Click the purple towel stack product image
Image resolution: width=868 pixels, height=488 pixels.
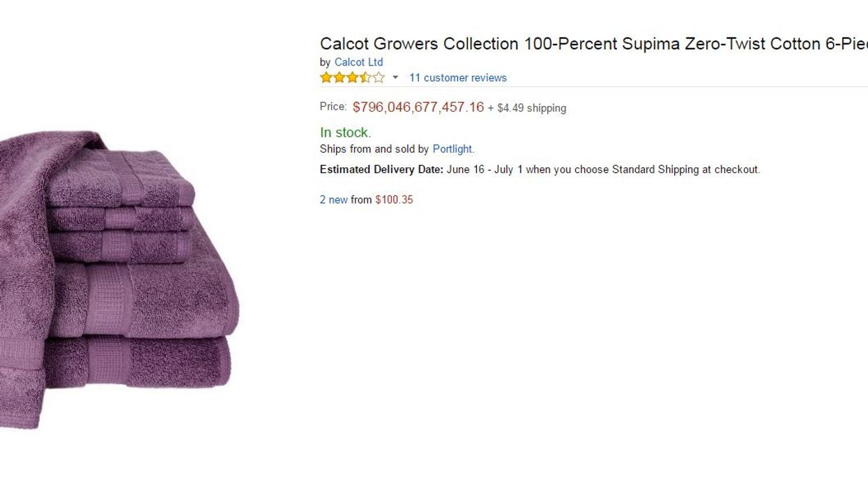pyautogui.click(x=119, y=279)
